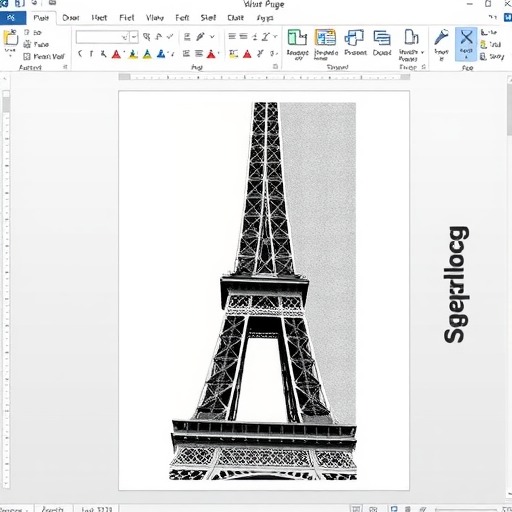This screenshot has width=512, height=512.
Task: Expand the dropdown beside the pen icon
Action: click(x=212, y=37)
